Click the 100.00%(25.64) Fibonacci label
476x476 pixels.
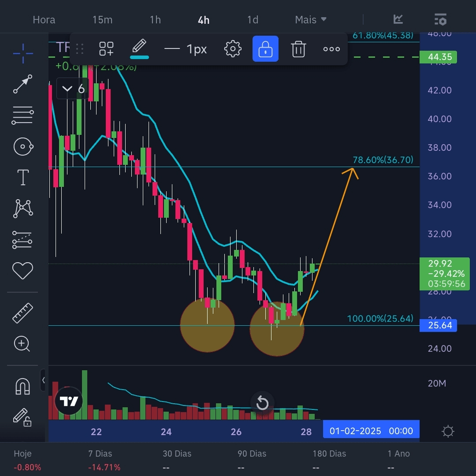point(380,319)
